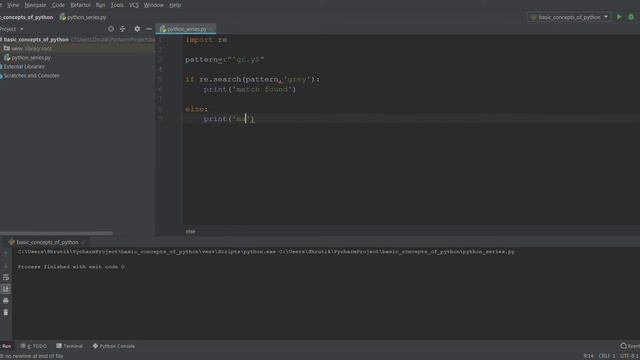The image size is (640, 360).
Task: Select python_series.py in the Project tree
Action: (28, 58)
